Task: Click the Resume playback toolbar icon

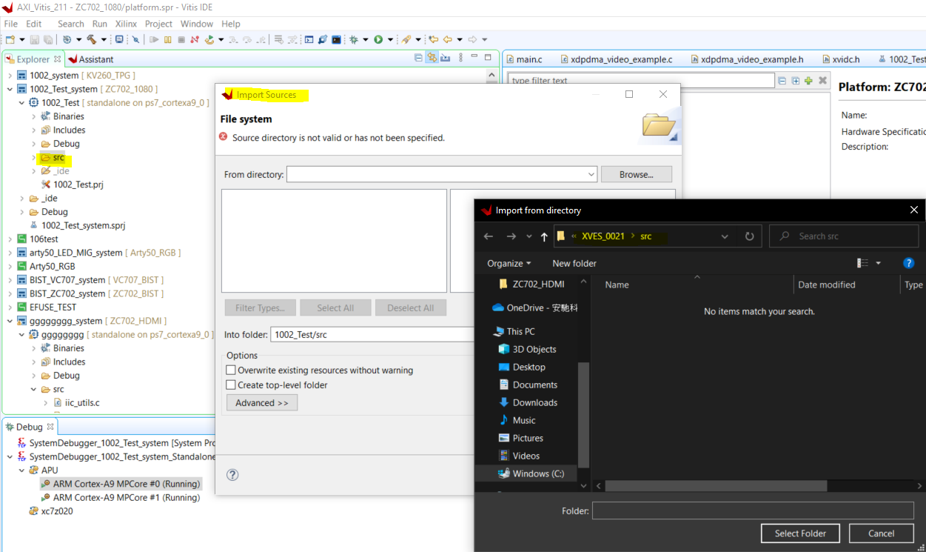Action: tap(154, 40)
